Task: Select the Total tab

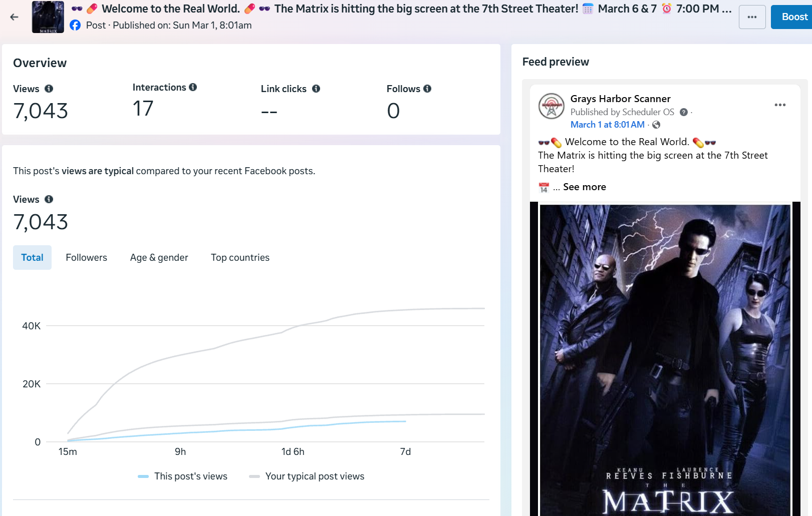Action: tap(32, 257)
